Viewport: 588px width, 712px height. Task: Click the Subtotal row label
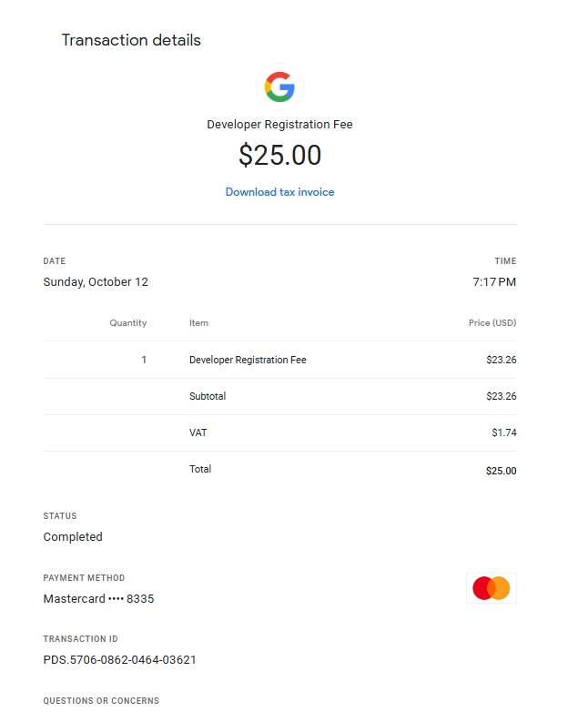208,397
